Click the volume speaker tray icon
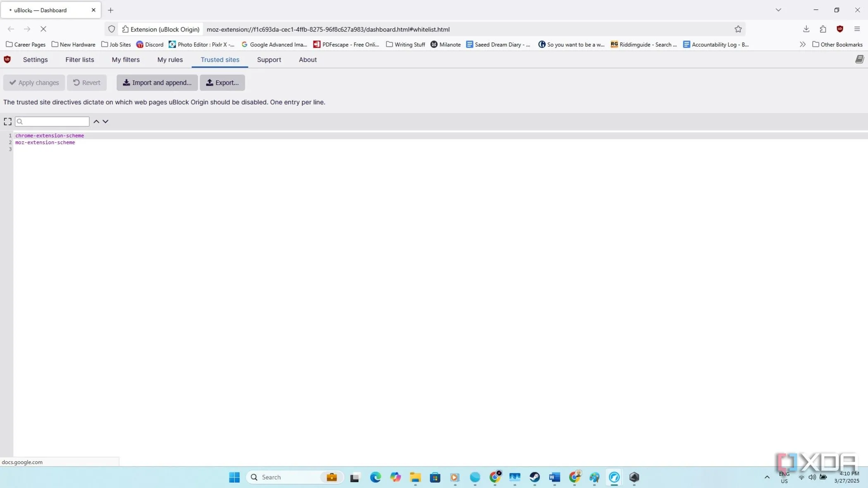Viewport: 868px width, 488px height. (812, 477)
